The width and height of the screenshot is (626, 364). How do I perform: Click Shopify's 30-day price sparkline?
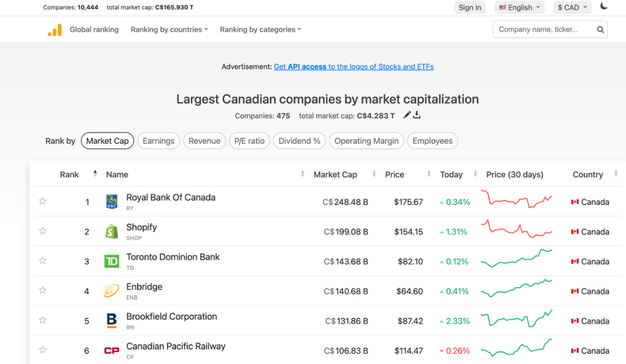coord(516,229)
